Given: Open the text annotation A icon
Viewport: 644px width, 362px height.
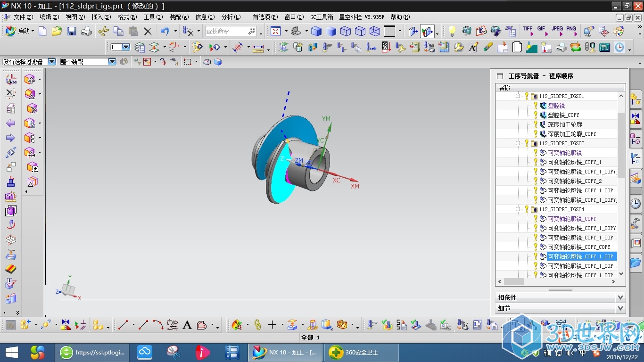Looking at the screenshot, I should [x=473, y=47].
